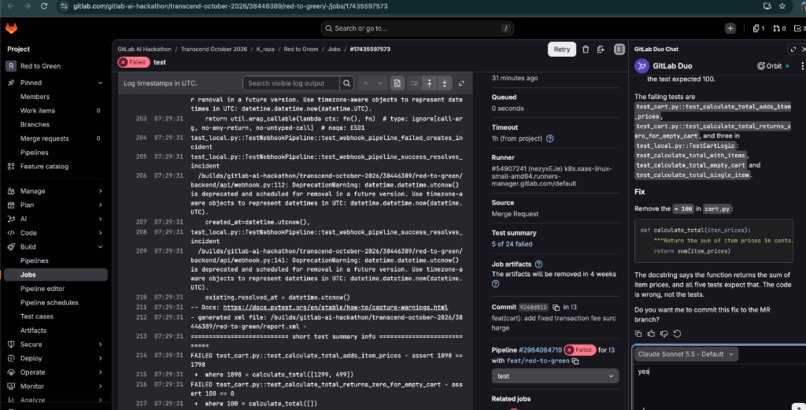Screen dimensions: 806x410
Task: Click regenerate response circular arrow icon
Action: click(x=677, y=333)
